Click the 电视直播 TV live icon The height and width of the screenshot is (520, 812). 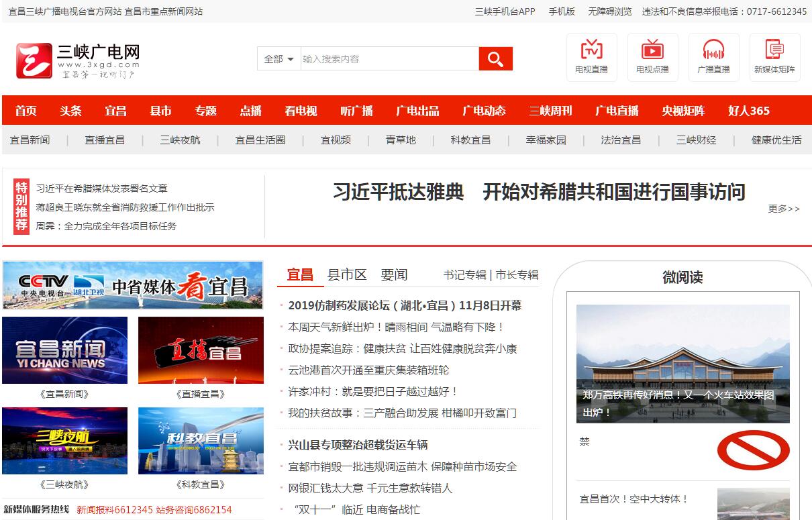pyautogui.click(x=591, y=52)
